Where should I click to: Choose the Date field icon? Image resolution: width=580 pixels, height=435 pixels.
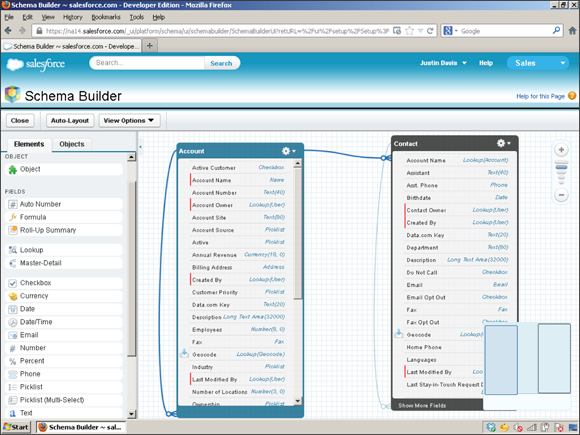[x=13, y=309]
